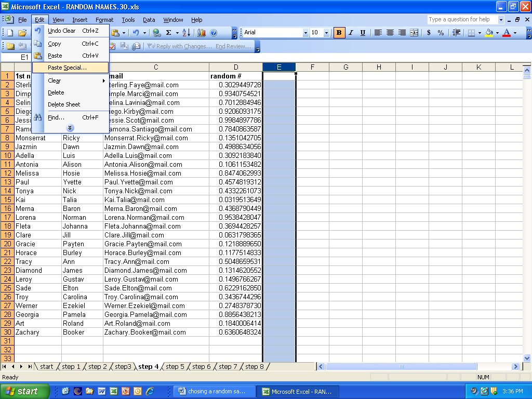This screenshot has height=399, width=532.
Task: Click the Sort Ascending A-Z icon
Action: 187,33
